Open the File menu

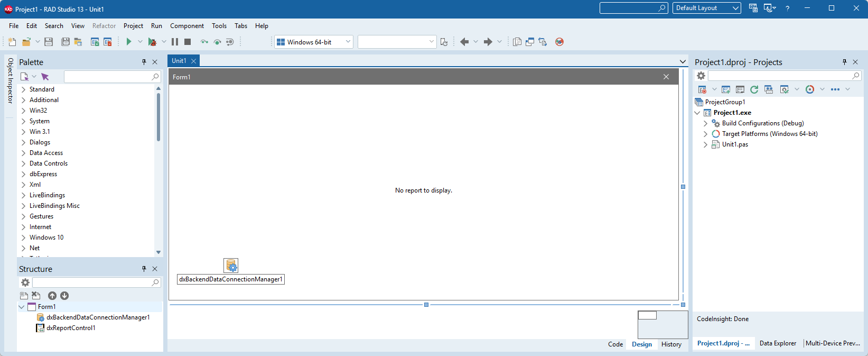14,26
